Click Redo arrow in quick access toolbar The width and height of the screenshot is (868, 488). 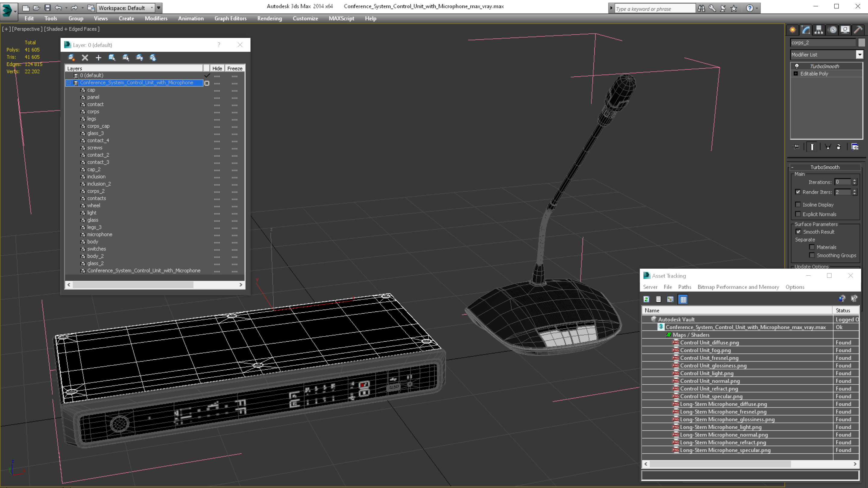pyautogui.click(x=74, y=8)
